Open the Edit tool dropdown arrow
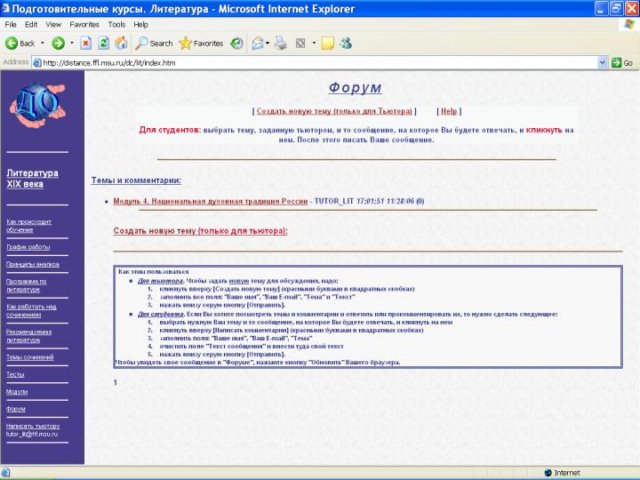The width and height of the screenshot is (640, 480). tap(314, 43)
